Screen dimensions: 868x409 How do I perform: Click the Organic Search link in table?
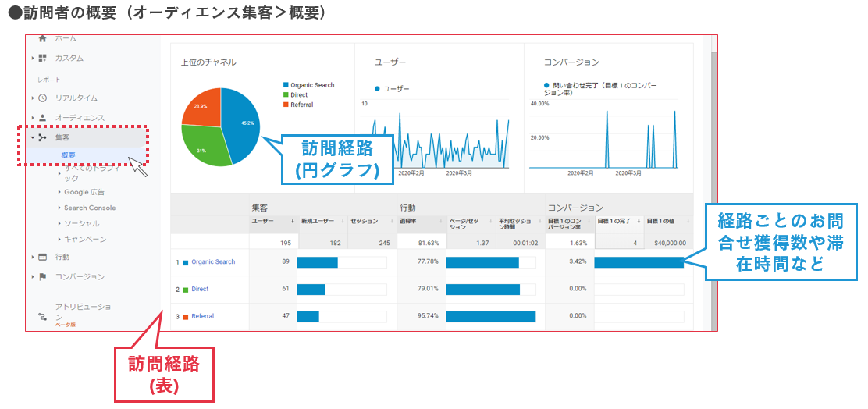tap(213, 261)
